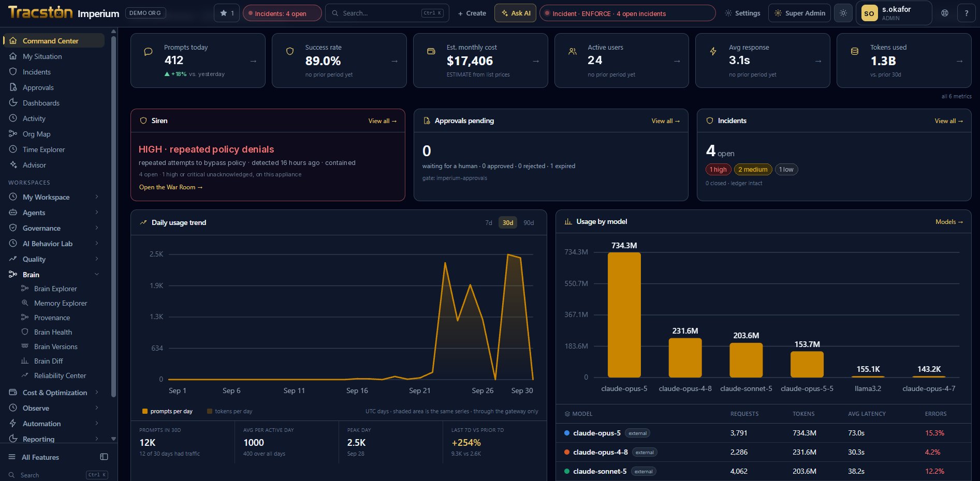
Task: Click the Activity clock icon
Action: (13, 118)
